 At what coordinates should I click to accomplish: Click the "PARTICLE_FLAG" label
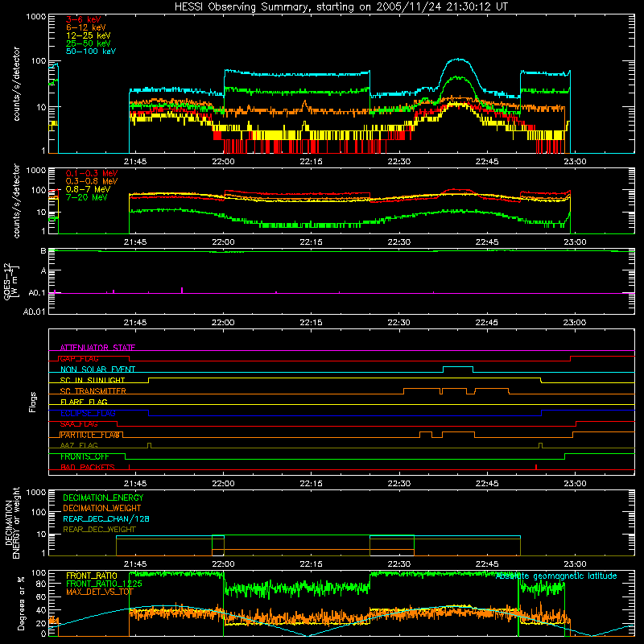90,435
